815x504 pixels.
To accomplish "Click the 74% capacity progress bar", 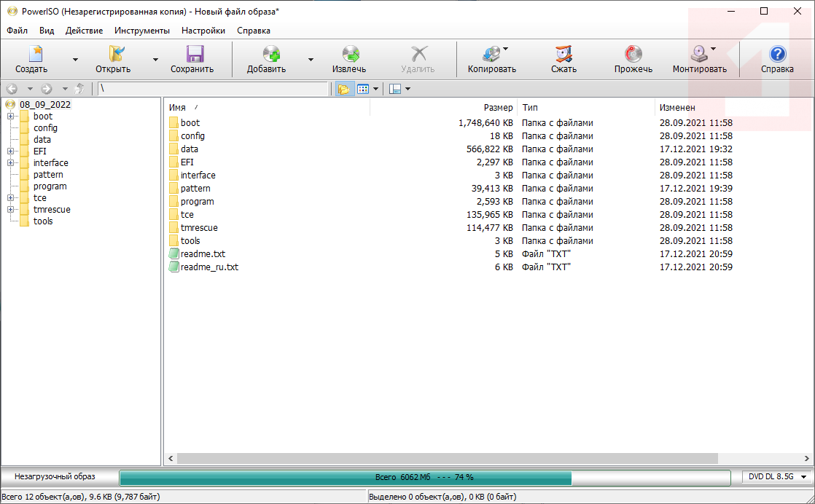I will [x=425, y=477].
